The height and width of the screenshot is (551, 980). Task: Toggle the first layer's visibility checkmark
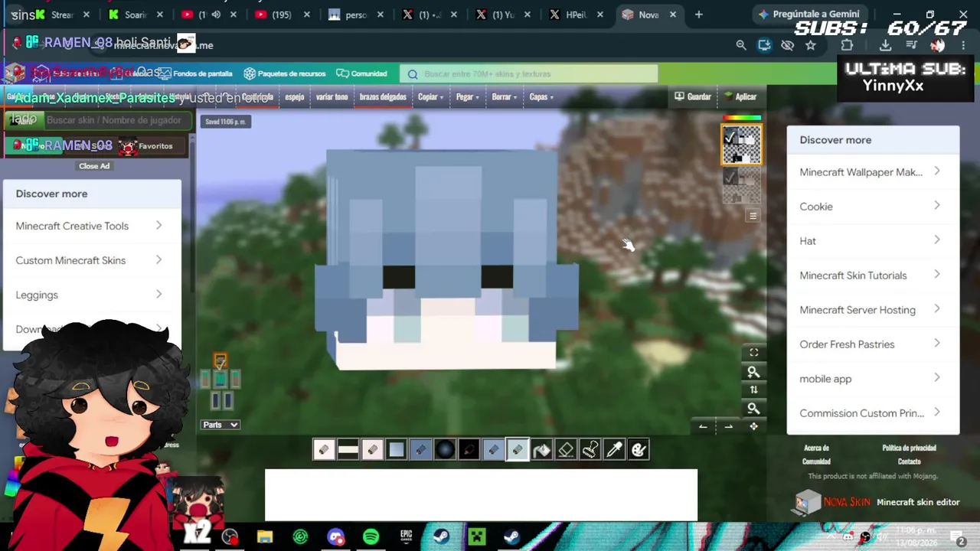click(x=730, y=138)
